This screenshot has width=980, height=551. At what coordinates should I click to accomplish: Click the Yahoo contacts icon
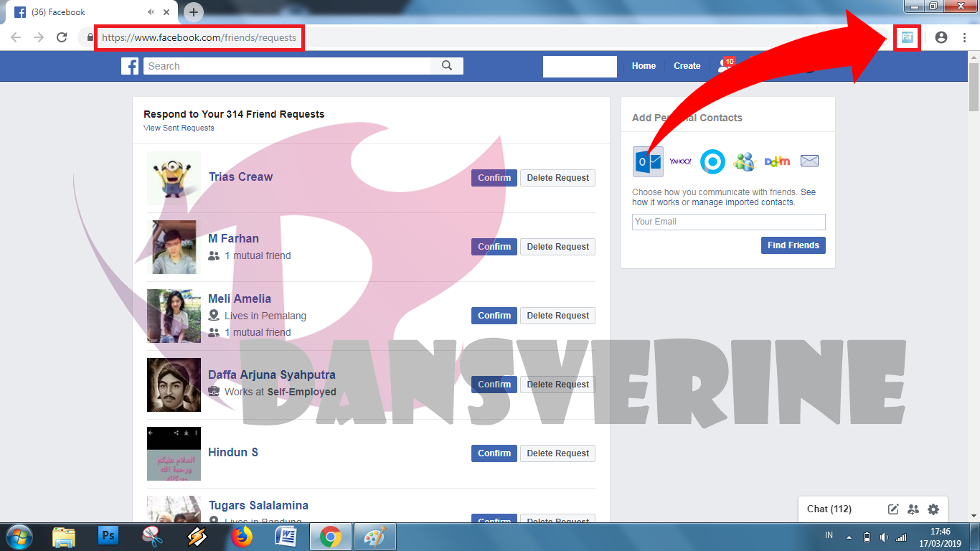coord(680,161)
